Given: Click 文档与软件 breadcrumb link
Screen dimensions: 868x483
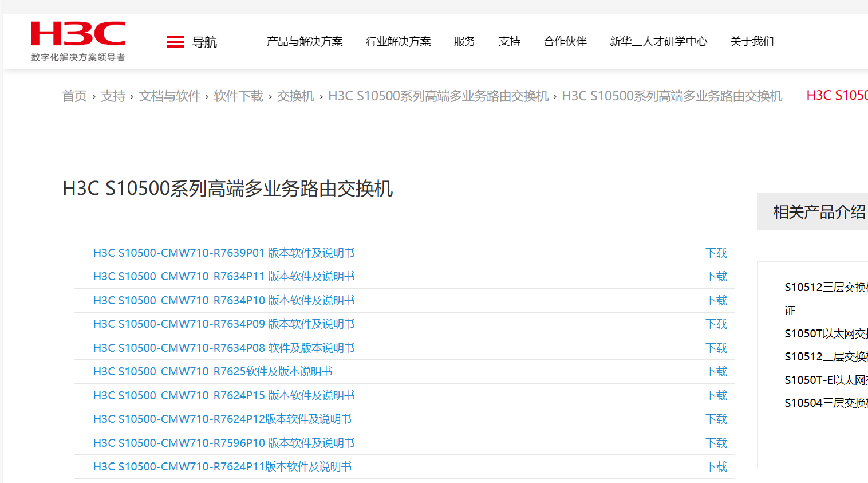Looking at the screenshot, I should click(x=169, y=96).
